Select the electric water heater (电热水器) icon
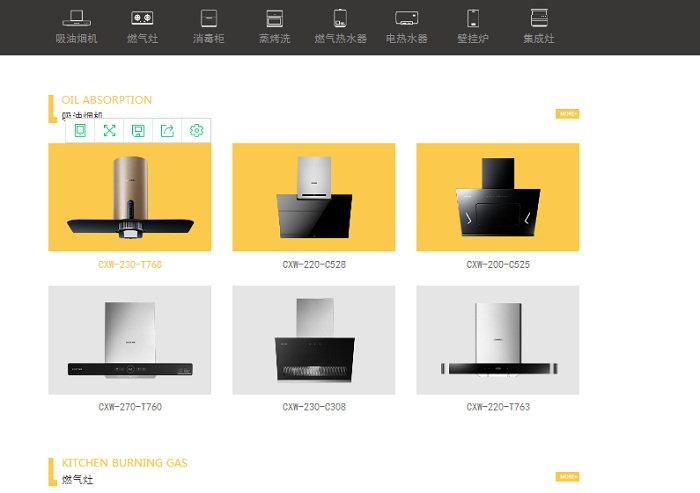Viewport: 700px width, 493px height. tap(406, 18)
